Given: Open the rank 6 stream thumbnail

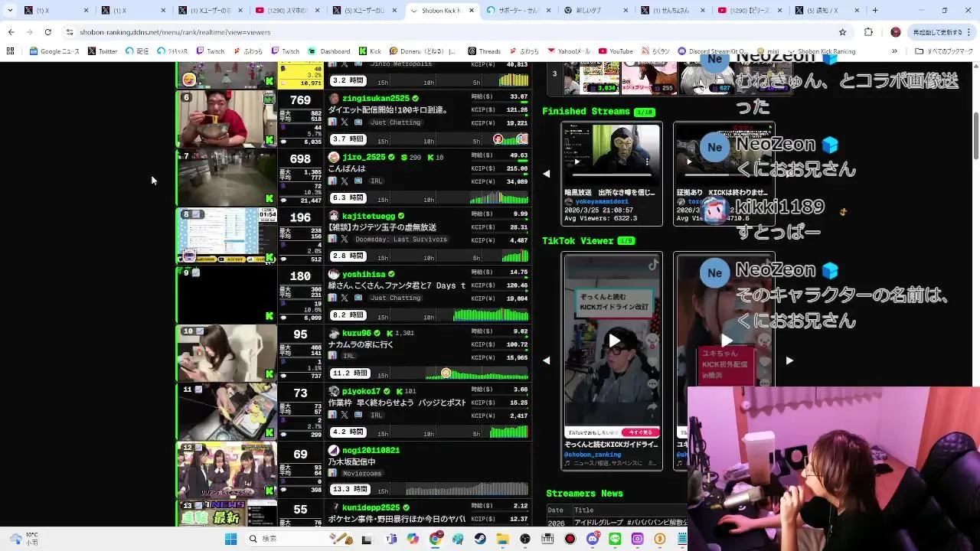Looking at the screenshot, I should [x=227, y=119].
